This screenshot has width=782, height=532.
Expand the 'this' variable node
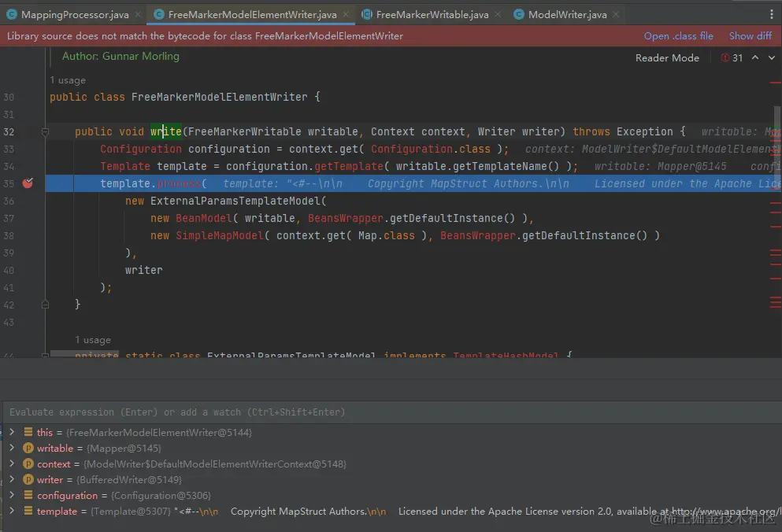coord(12,432)
